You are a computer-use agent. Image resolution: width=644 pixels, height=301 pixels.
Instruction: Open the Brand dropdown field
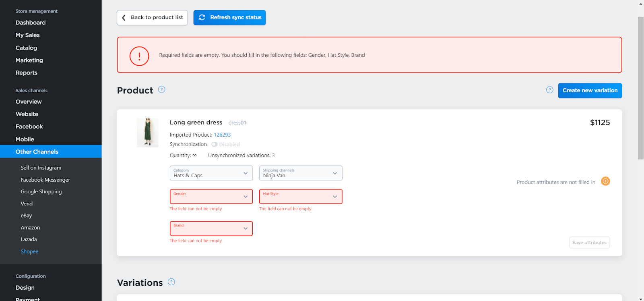tap(211, 228)
